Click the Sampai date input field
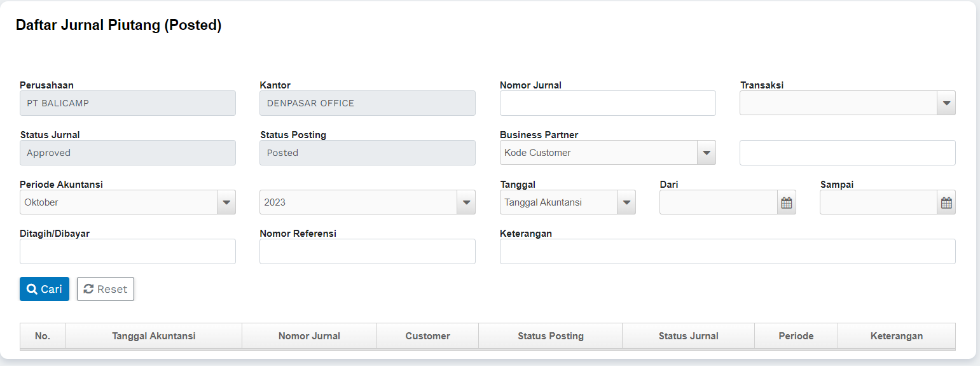The image size is (980, 366). [x=878, y=203]
